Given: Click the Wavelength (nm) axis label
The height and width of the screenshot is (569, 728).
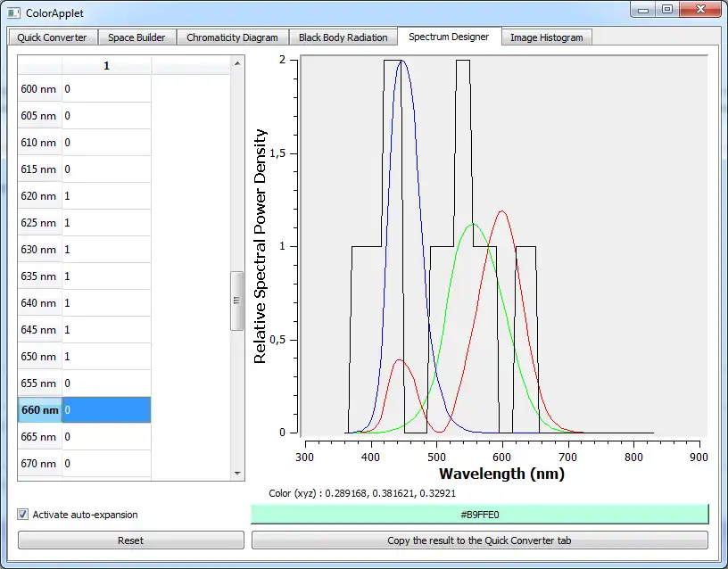Looking at the screenshot, I should (x=502, y=474).
